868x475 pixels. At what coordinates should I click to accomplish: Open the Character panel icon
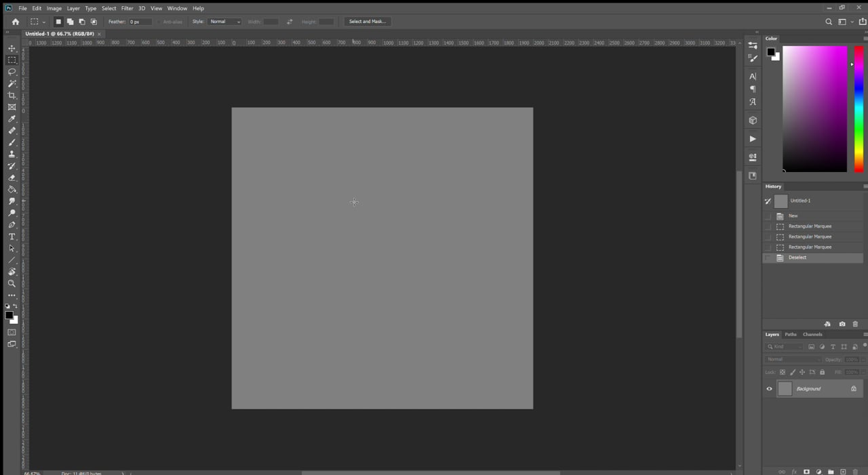753,77
